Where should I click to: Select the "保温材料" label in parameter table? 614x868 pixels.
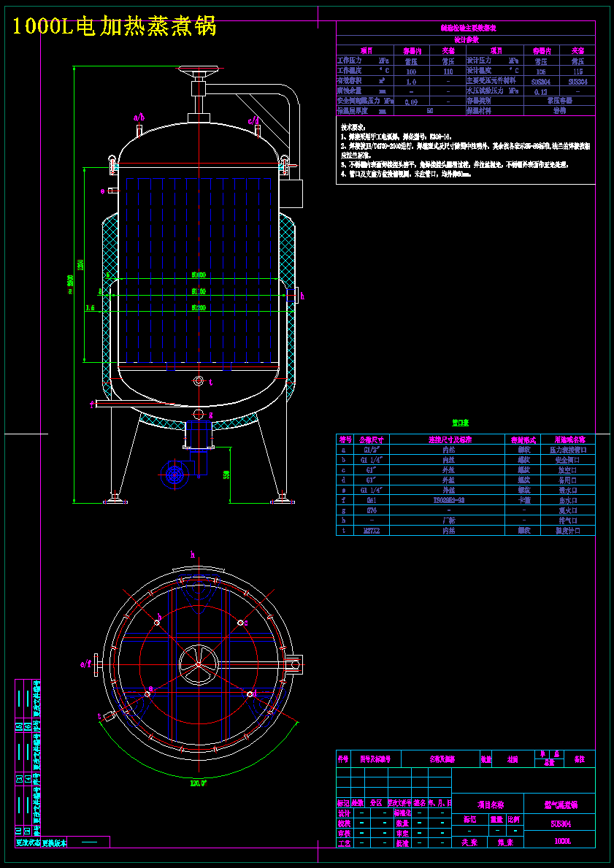[480, 111]
